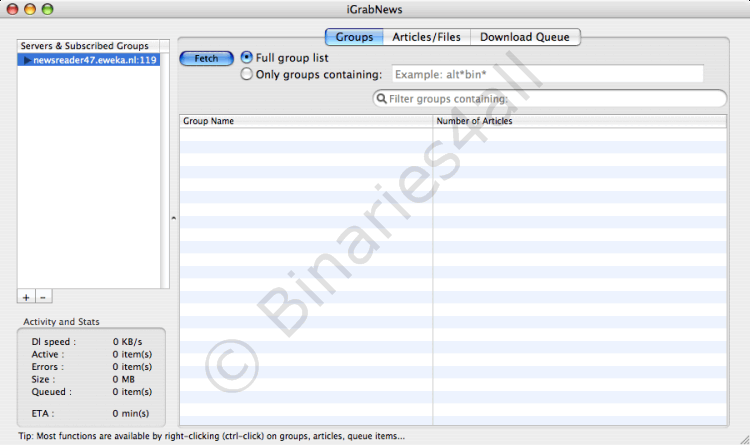Click the Queued 0 item(s) value
This screenshot has width=750, height=445.
132,391
